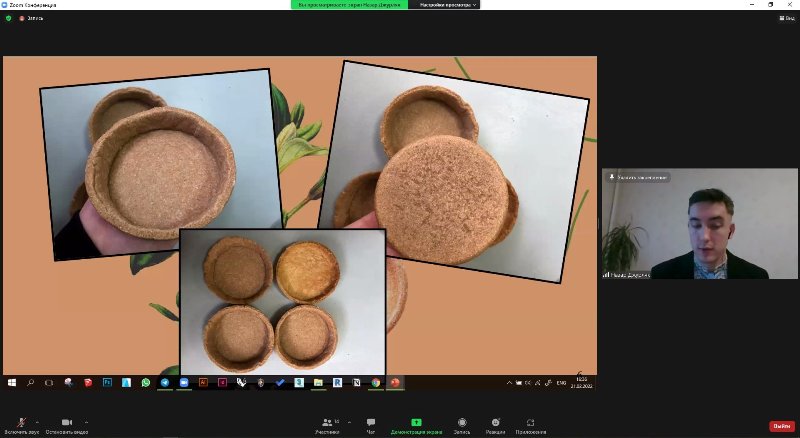Viewport: 800px width, 438px height.
Task: Click the shared screen's Windows Start button
Action: [12, 382]
